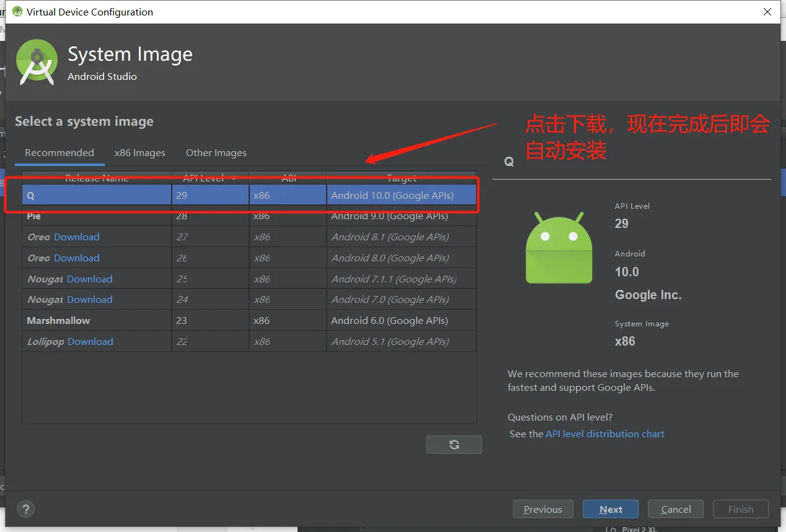Download the Lollipop API 22 image
Image resolution: width=786 pixels, height=532 pixels.
[91, 342]
